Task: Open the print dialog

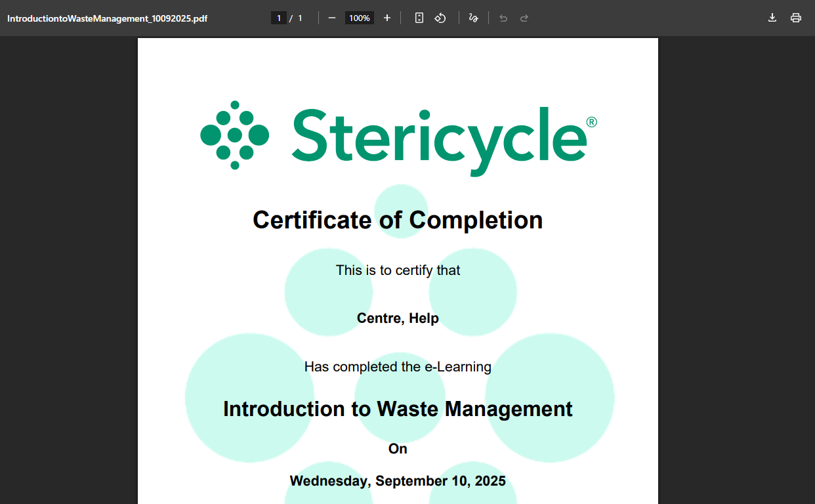Action: pyautogui.click(x=796, y=18)
